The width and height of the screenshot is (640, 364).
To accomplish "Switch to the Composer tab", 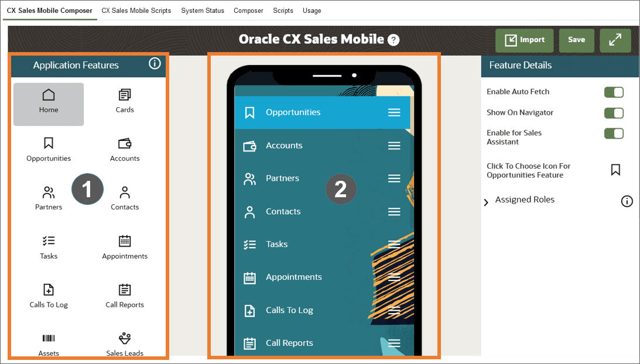I will (248, 11).
